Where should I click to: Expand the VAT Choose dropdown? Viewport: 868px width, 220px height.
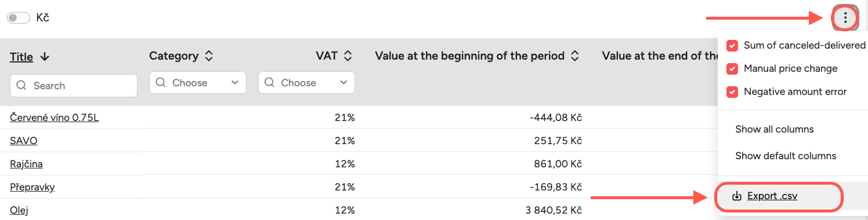click(x=306, y=83)
